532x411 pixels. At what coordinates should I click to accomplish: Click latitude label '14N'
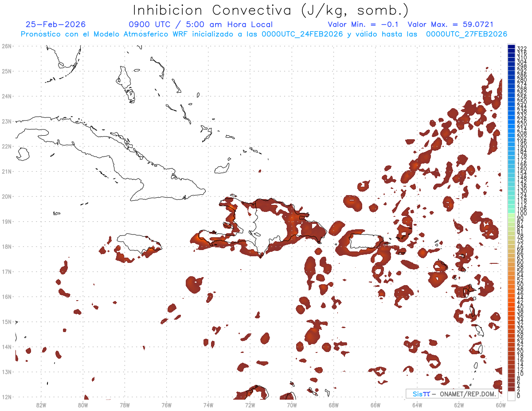7,347
